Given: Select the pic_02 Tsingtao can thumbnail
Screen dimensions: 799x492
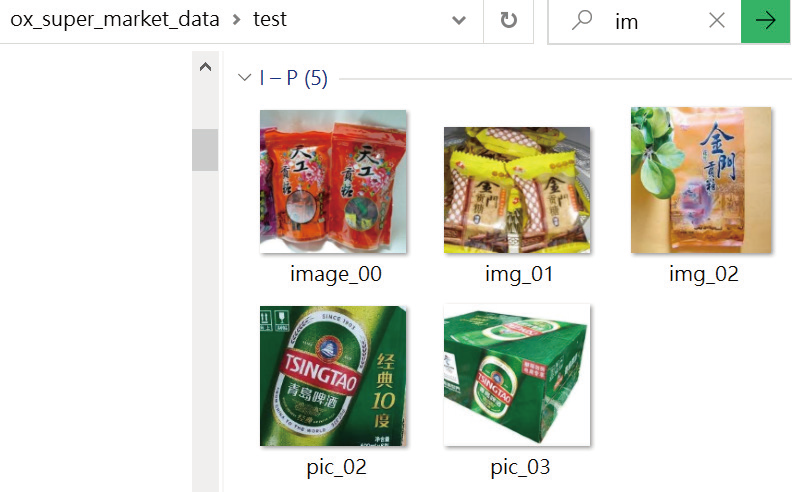Looking at the screenshot, I should [x=333, y=376].
